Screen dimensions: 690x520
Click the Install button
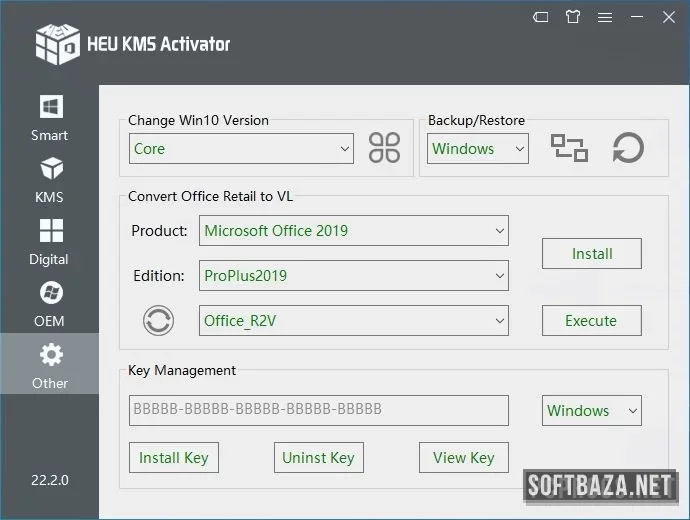coord(591,253)
